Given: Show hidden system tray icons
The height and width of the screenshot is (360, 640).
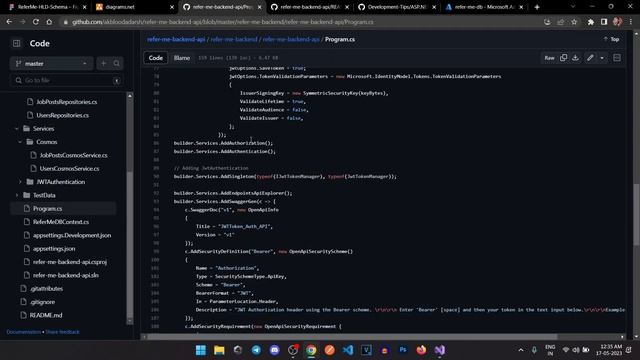Looking at the screenshot, I should 521,350.
